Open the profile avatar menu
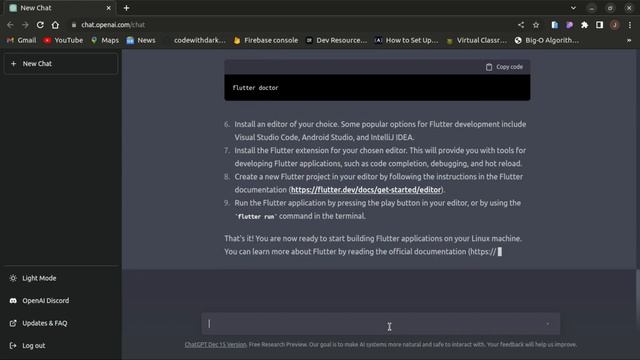This screenshot has height=360, width=640. 614,25
